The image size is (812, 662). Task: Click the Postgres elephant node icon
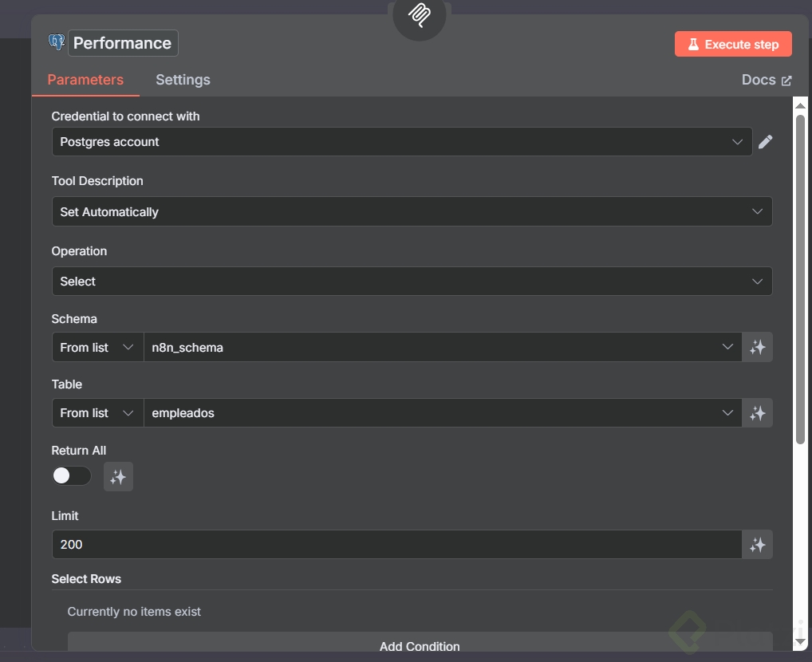[57, 43]
